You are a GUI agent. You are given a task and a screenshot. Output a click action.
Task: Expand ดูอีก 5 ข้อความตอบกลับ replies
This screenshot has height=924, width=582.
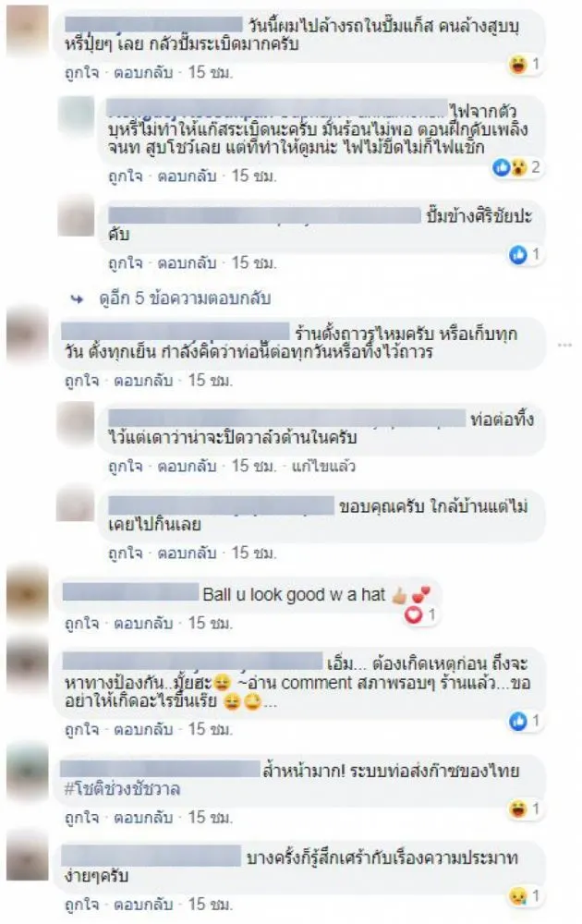tap(185, 298)
